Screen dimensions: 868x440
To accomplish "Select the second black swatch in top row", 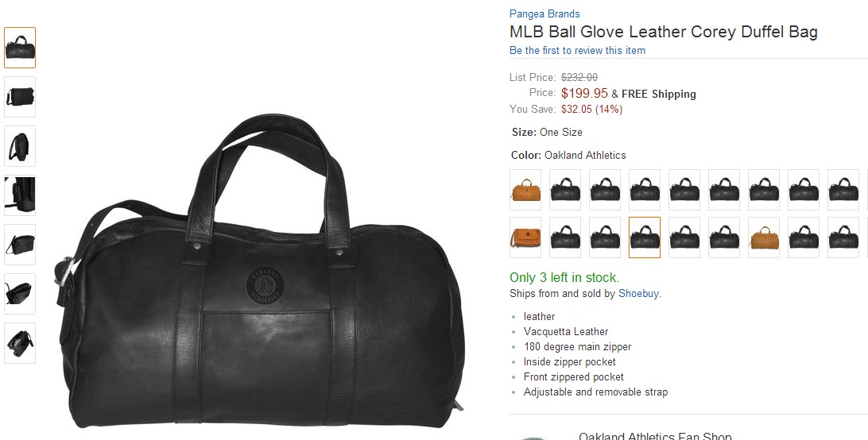I will (604, 190).
